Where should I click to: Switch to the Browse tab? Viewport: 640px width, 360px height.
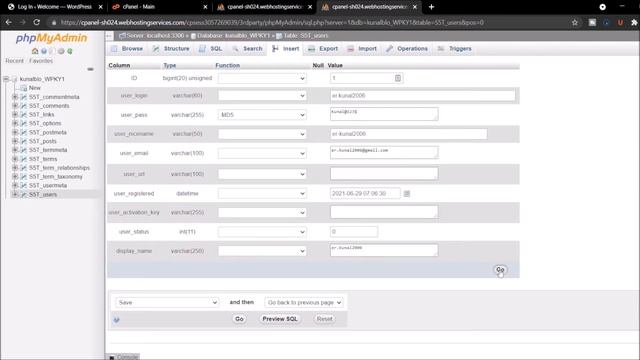tap(127, 49)
